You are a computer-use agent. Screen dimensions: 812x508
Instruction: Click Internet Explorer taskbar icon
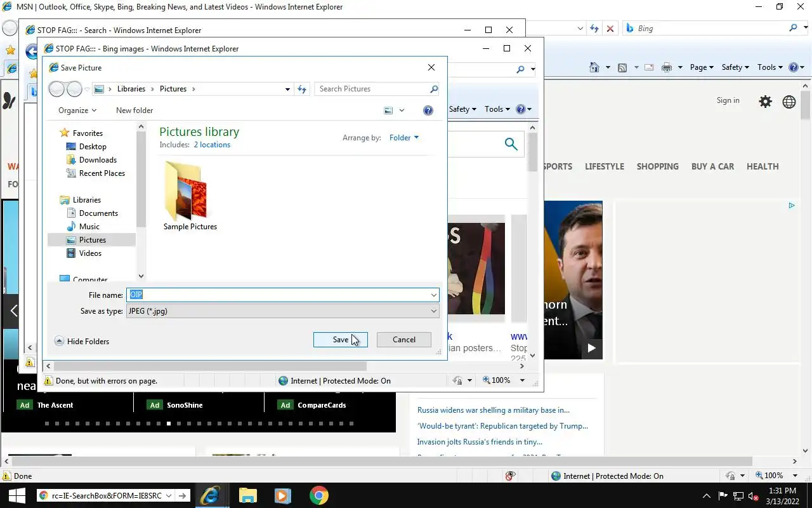click(210, 496)
